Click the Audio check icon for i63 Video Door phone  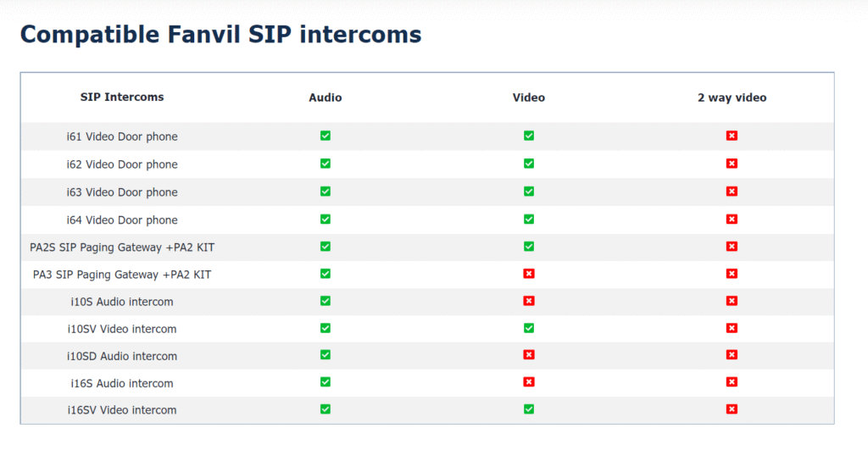tap(325, 191)
